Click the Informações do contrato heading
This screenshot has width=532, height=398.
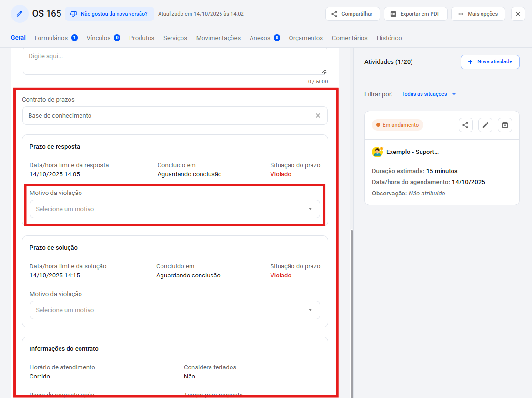[64, 349]
